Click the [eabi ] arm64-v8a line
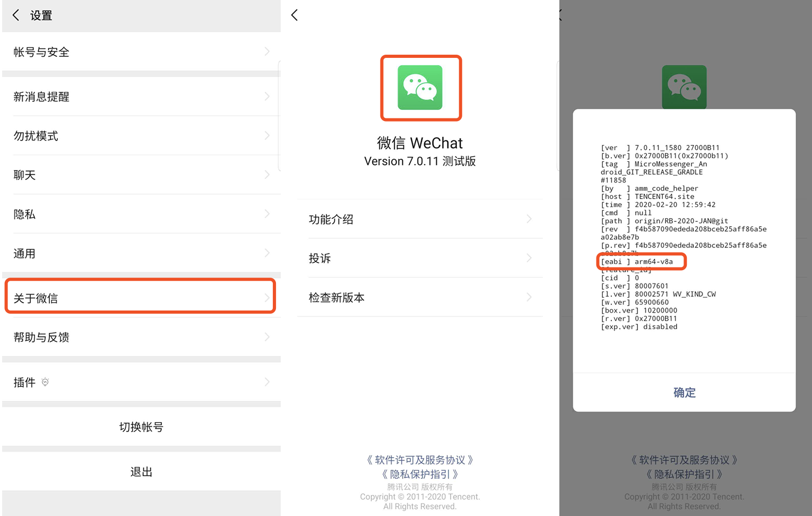Image resolution: width=812 pixels, height=516 pixels. 637,262
